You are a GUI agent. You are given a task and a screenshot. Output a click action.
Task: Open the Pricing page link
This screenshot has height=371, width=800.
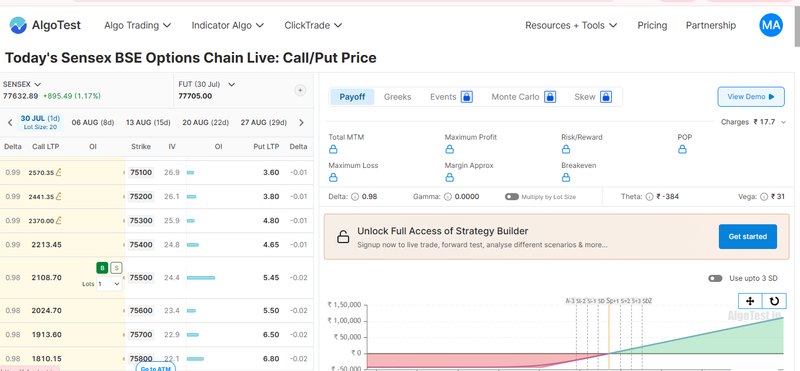pos(652,25)
